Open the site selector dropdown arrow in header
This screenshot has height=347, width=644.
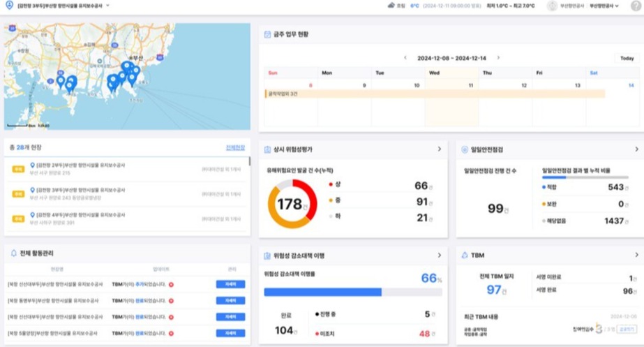(107, 6)
